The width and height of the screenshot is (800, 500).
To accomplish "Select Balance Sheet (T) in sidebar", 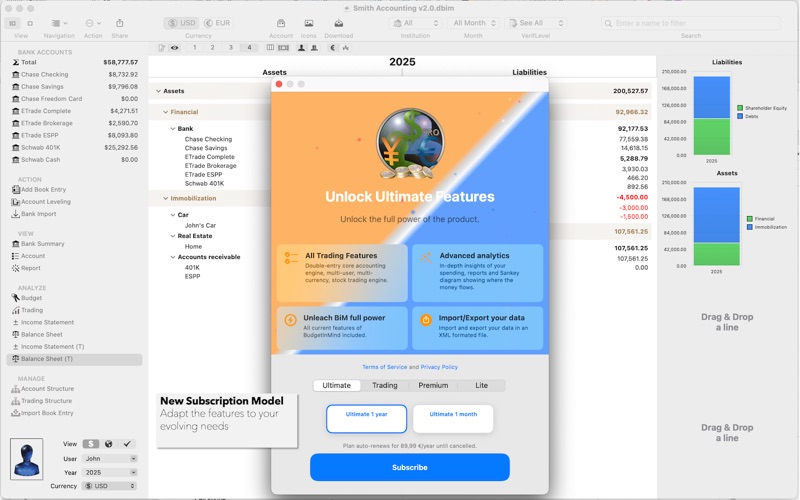I will [74, 359].
